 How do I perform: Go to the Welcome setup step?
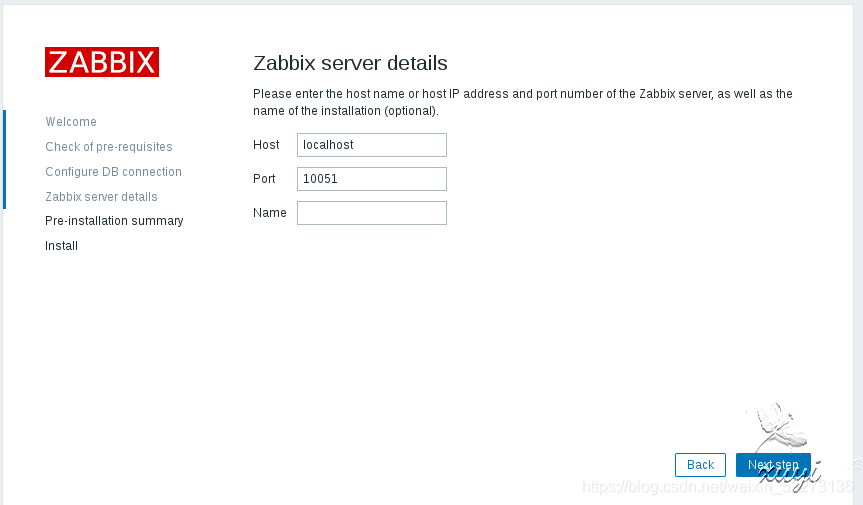pyautogui.click(x=71, y=122)
